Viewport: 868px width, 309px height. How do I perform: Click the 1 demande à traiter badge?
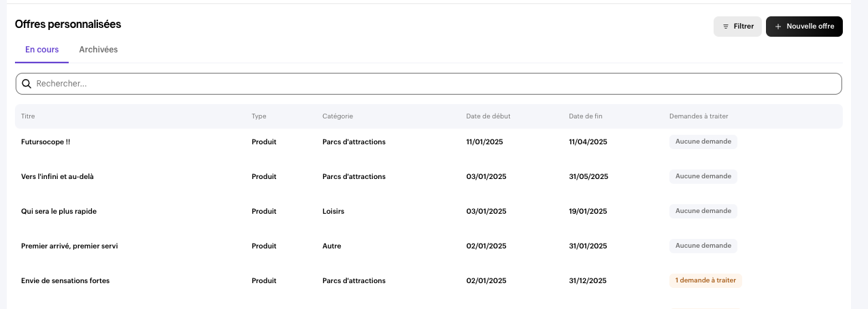(x=705, y=280)
